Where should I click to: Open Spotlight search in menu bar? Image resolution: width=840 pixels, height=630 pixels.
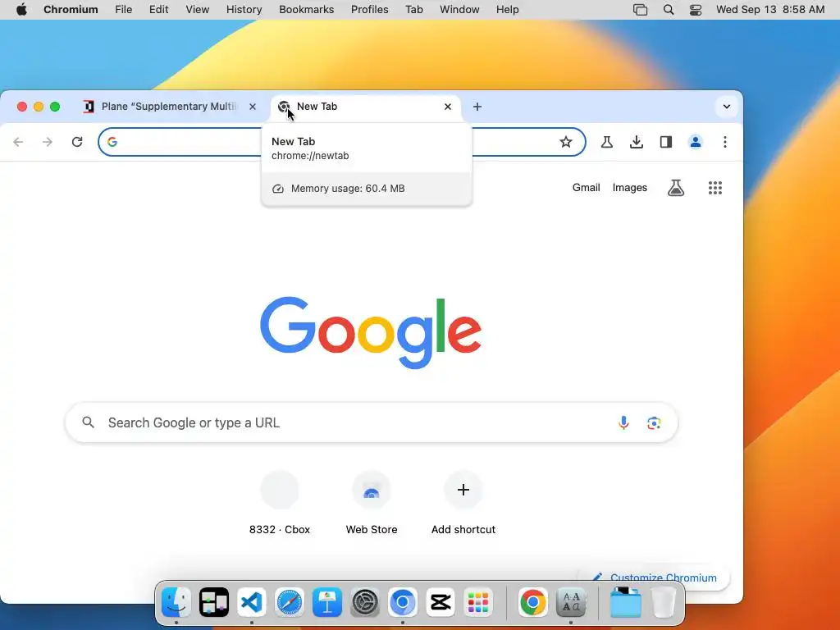pyautogui.click(x=669, y=10)
